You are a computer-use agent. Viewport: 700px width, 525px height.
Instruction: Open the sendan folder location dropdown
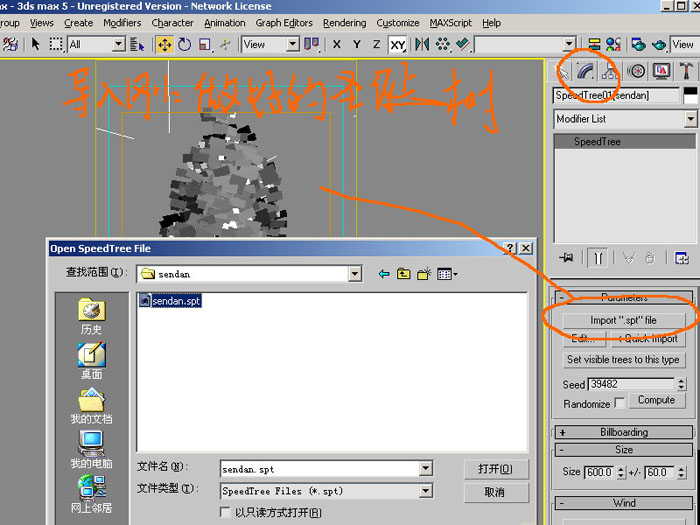point(354,274)
